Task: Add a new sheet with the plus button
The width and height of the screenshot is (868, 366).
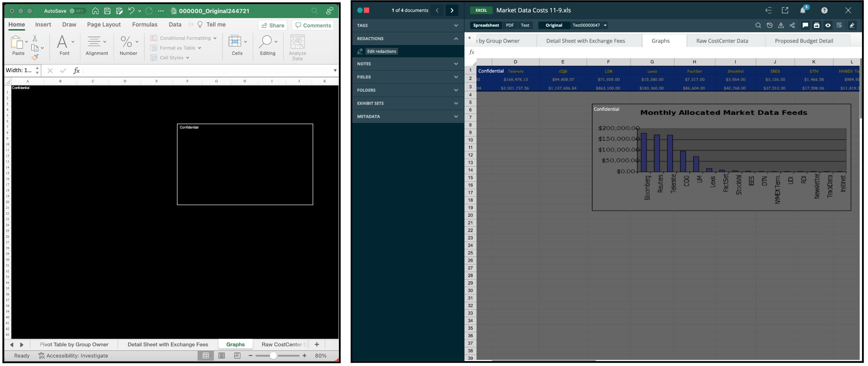Action: (317, 345)
